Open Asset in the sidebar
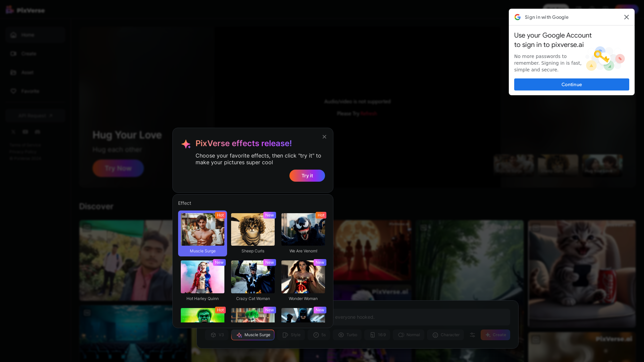The image size is (644, 362). [x=35, y=72]
